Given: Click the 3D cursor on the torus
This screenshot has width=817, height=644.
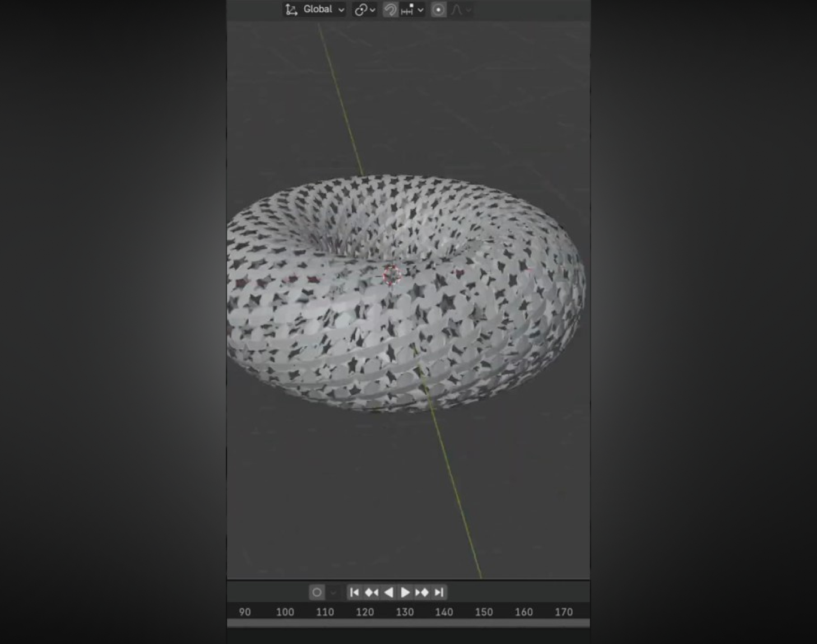Looking at the screenshot, I should click(392, 275).
